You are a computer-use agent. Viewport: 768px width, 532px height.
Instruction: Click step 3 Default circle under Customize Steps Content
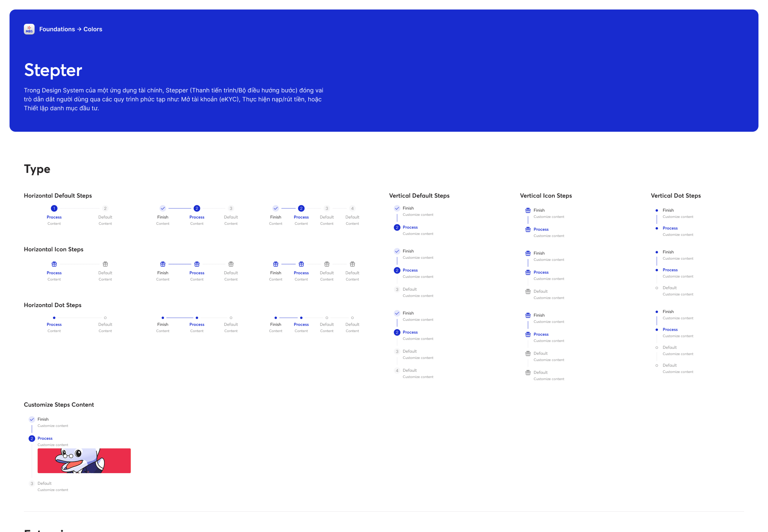click(x=32, y=483)
